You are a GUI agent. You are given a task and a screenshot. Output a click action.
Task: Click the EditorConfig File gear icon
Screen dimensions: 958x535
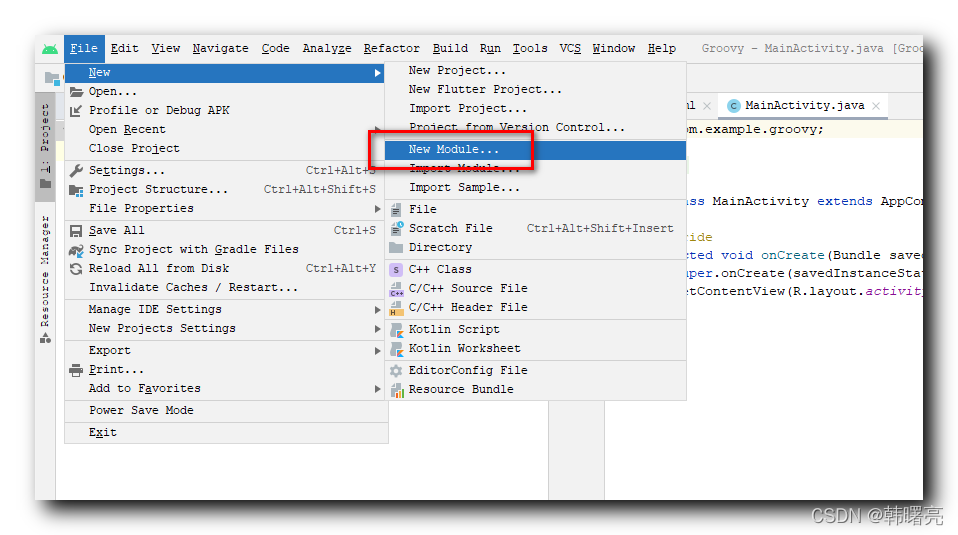pos(397,371)
